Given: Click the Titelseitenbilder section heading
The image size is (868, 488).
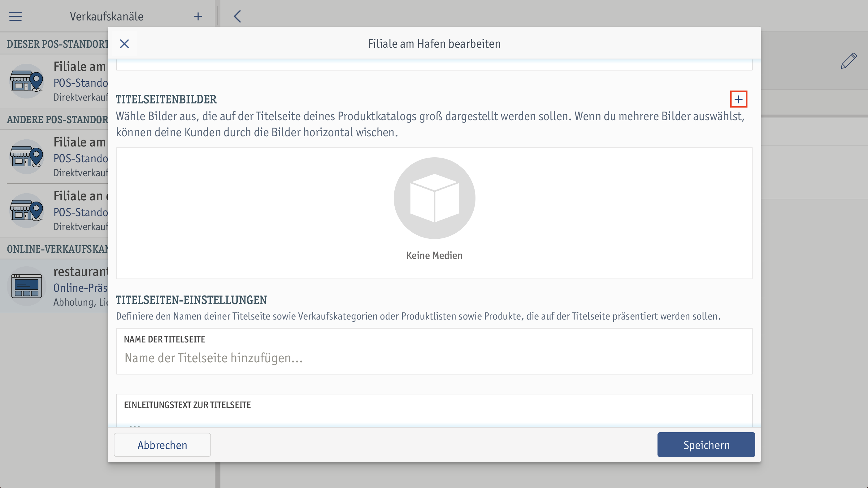Looking at the screenshot, I should [166, 99].
